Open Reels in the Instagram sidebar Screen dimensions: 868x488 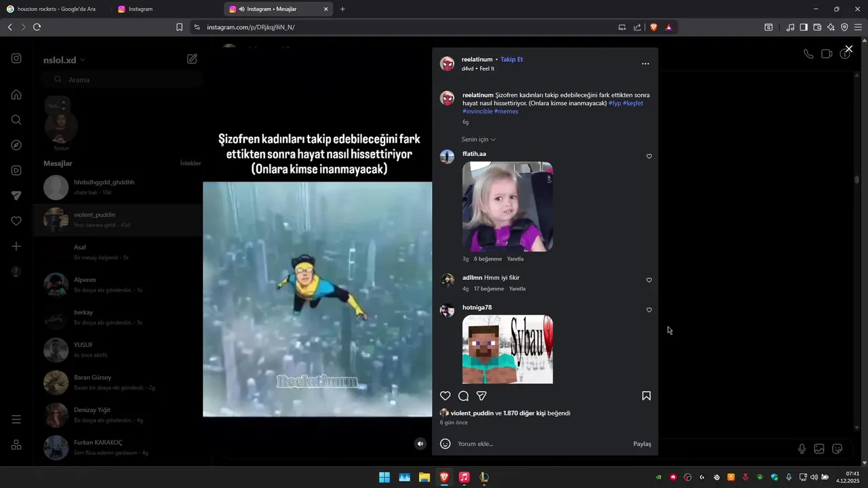click(x=16, y=170)
